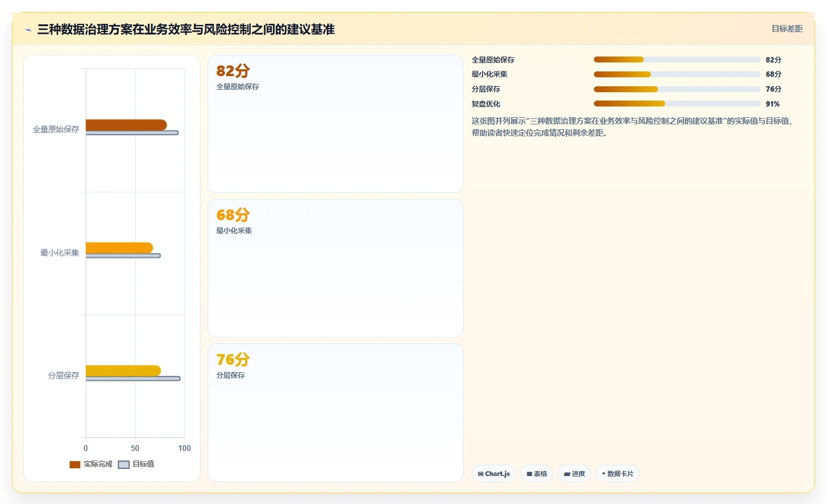The height and width of the screenshot is (504, 827).
Task: Click the gray target bar for 最小化采集
Action: [123, 256]
